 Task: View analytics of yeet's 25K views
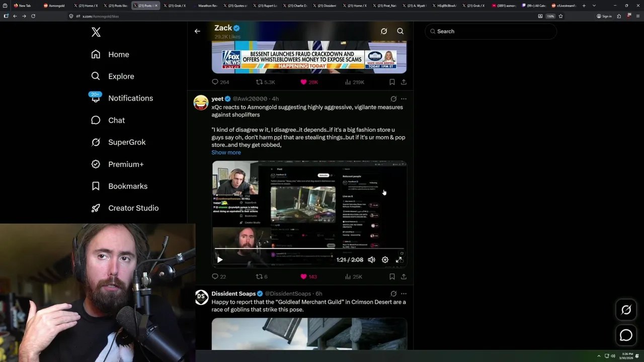(353, 277)
